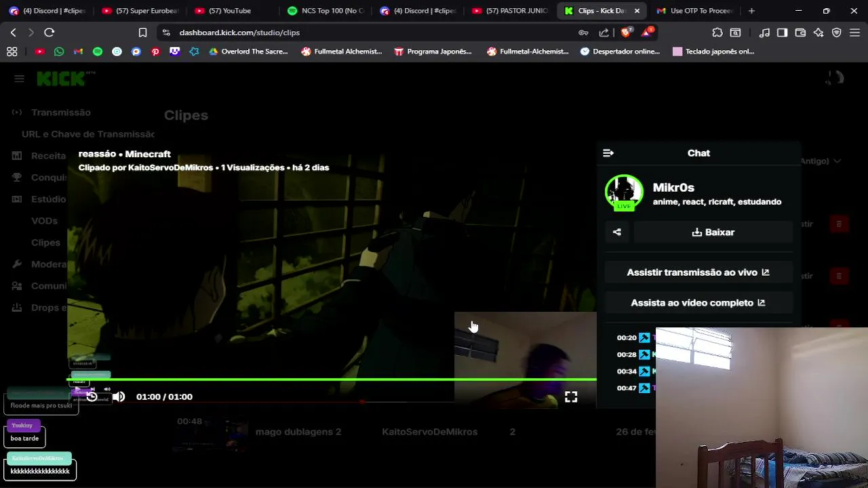Image resolution: width=868 pixels, height=488 pixels.
Task: Click the 01:00 / 01:00 time display
Action: pos(164,396)
